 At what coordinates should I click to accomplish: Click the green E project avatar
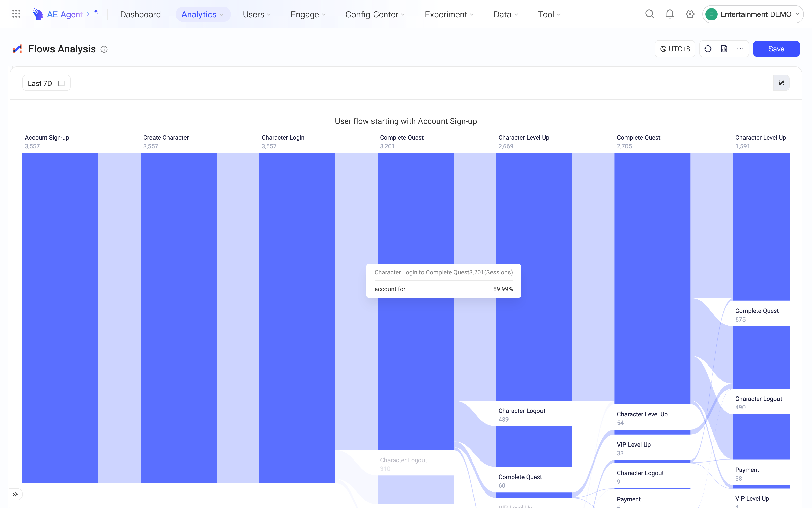(711, 14)
